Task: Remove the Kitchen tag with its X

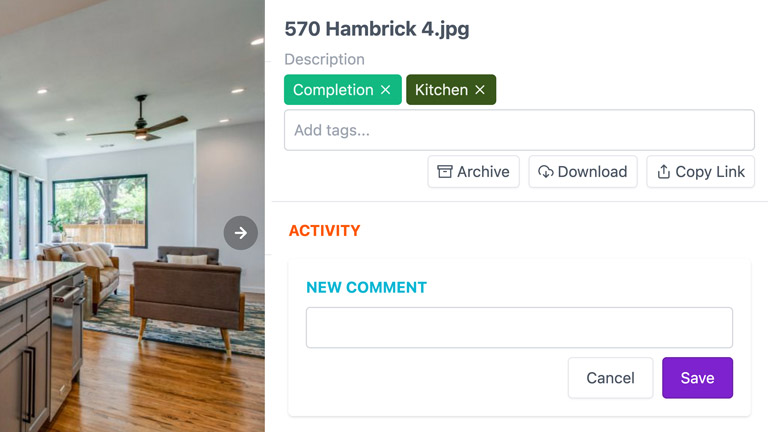Action: (480, 90)
